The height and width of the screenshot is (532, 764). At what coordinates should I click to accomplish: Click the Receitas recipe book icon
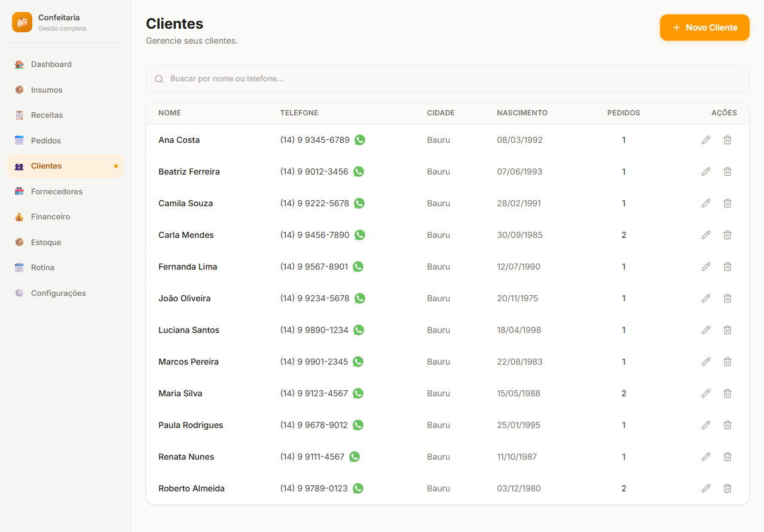(20, 115)
